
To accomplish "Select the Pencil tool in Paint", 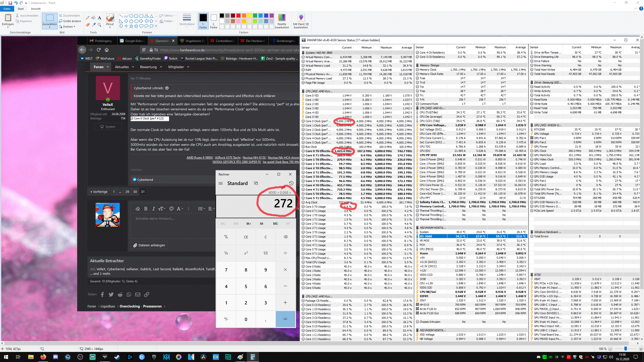I will click(88, 18).
